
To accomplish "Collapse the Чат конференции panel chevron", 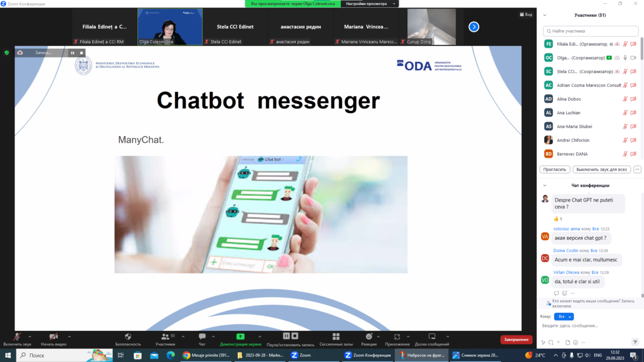I will pyautogui.click(x=545, y=186).
